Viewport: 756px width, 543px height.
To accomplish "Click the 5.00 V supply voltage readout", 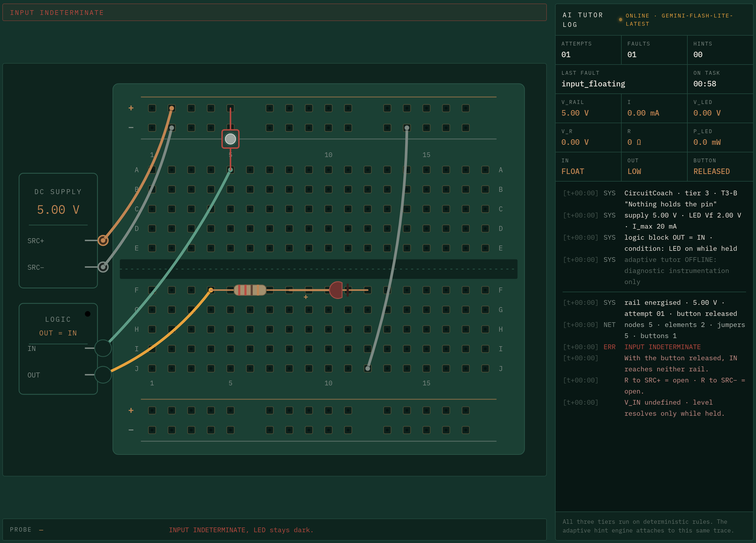I will pyautogui.click(x=58, y=210).
